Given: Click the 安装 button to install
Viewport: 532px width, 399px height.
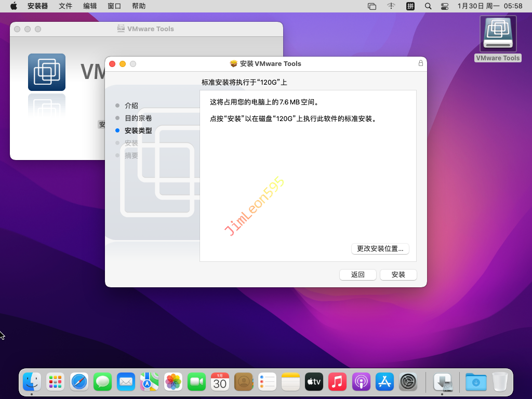Looking at the screenshot, I should [x=398, y=275].
